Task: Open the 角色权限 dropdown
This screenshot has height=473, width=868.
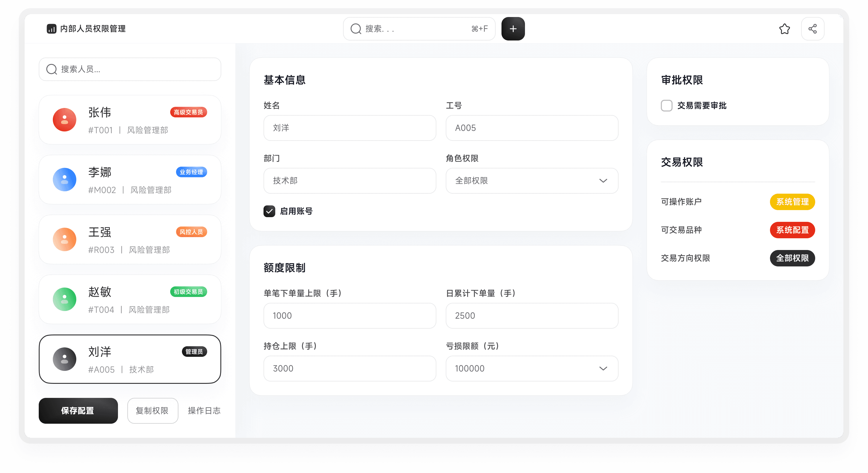Action: point(531,181)
